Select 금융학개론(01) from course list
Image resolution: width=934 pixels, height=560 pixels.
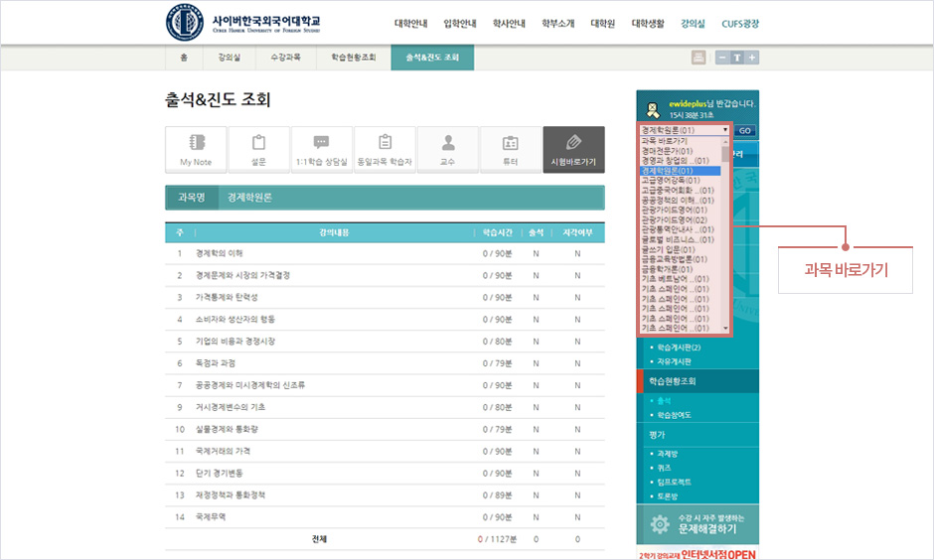[675, 269]
